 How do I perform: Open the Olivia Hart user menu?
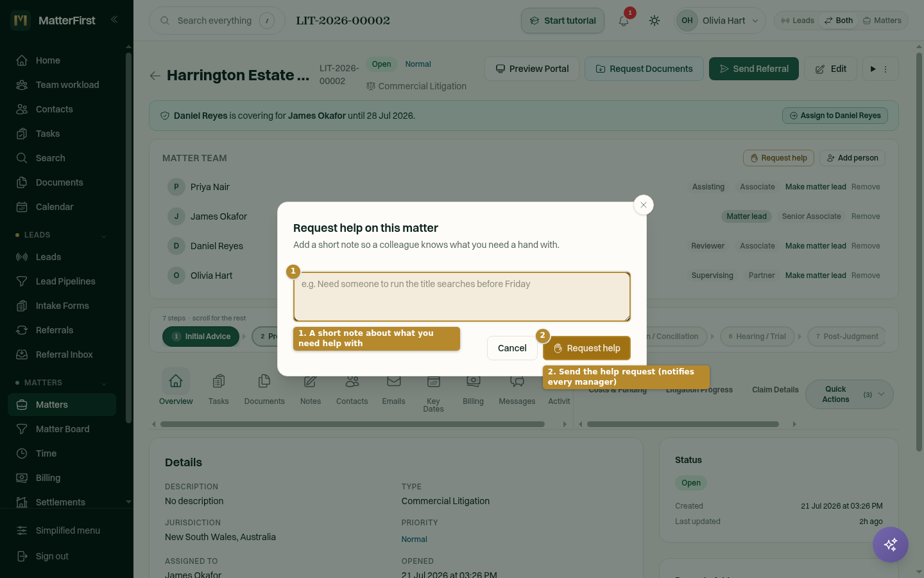720,21
